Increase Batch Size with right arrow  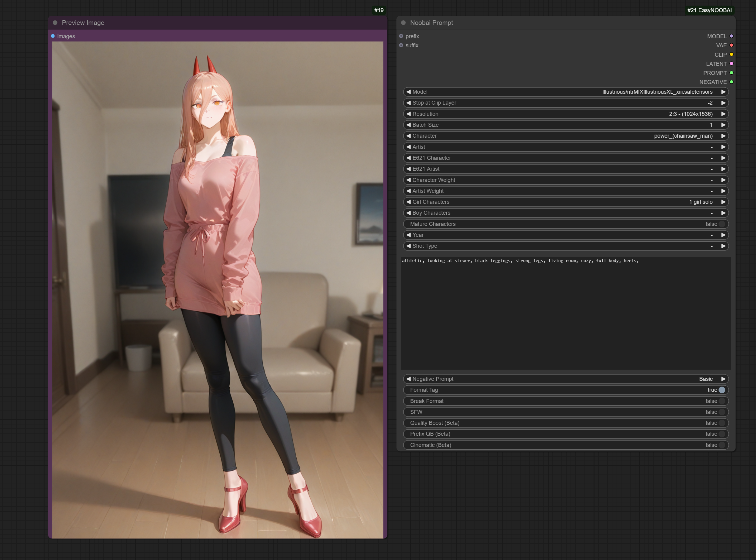(x=723, y=125)
